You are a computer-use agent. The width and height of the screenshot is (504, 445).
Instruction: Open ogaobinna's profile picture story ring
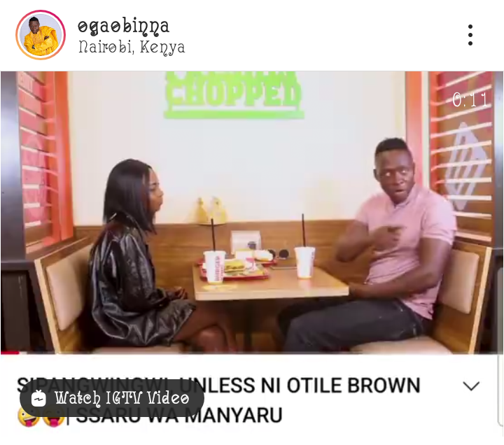click(41, 35)
